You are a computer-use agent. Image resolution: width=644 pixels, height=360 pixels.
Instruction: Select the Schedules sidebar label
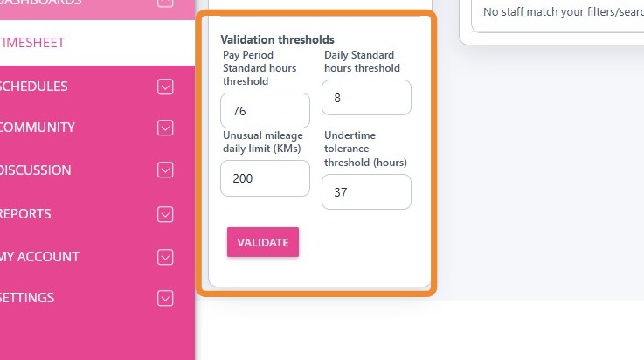pyautogui.click(x=35, y=87)
